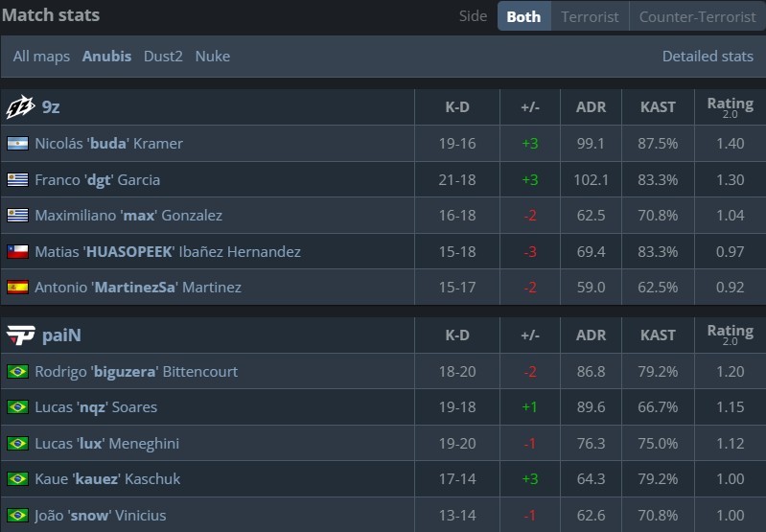Image resolution: width=766 pixels, height=532 pixels.
Task: Click Argentina flag next to buda
Action: click(x=17, y=144)
